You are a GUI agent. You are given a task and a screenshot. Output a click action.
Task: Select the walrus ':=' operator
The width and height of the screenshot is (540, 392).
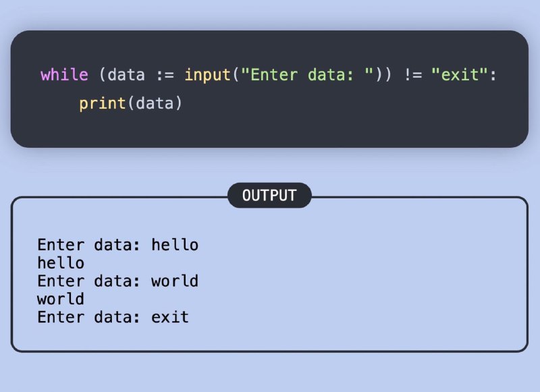(x=165, y=75)
